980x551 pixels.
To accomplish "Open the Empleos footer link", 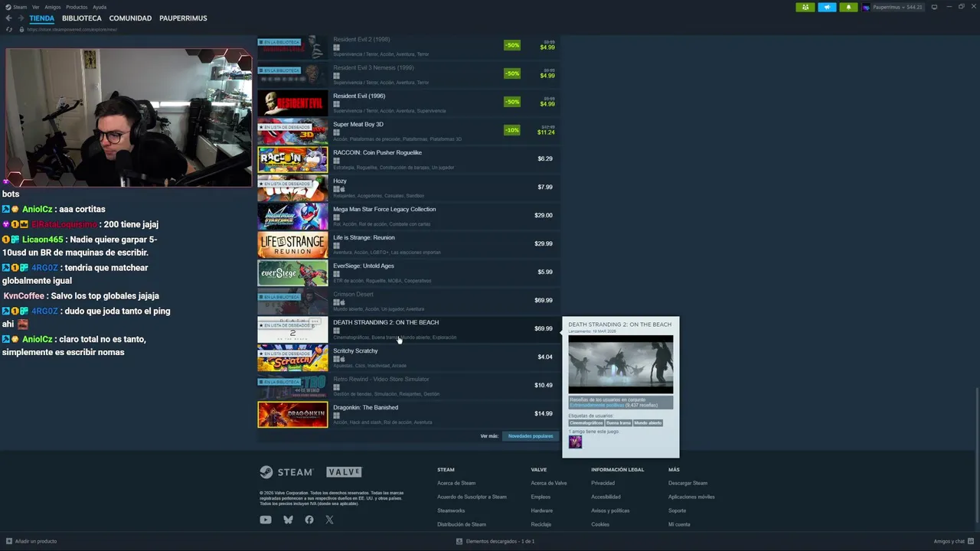I will [x=541, y=497].
